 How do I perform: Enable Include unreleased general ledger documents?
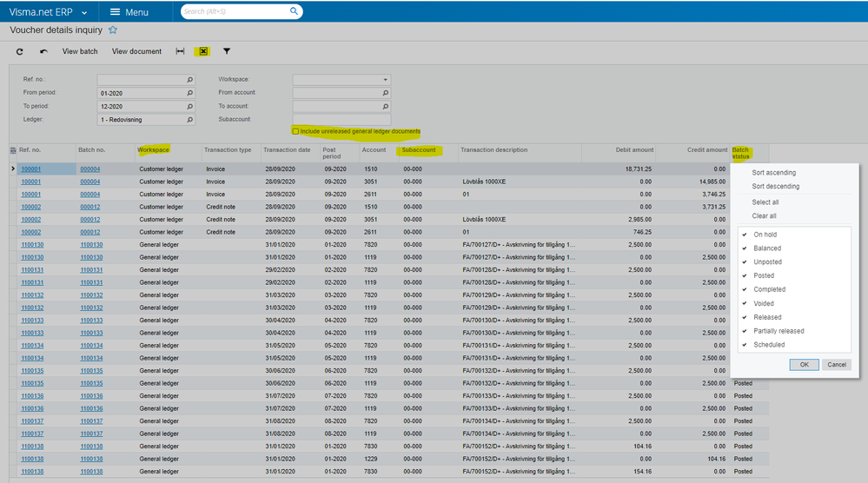coord(296,132)
